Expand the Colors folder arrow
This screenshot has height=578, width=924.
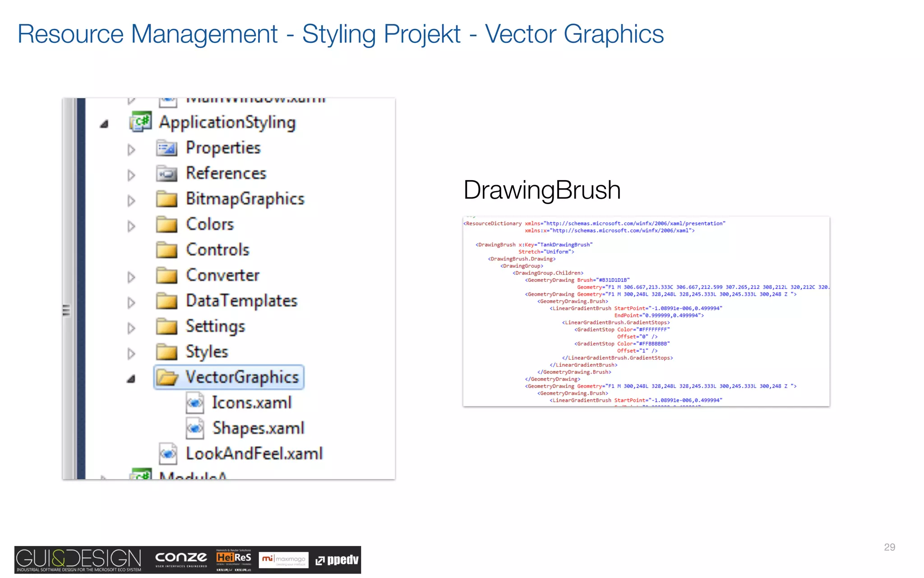tap(131, 226)
